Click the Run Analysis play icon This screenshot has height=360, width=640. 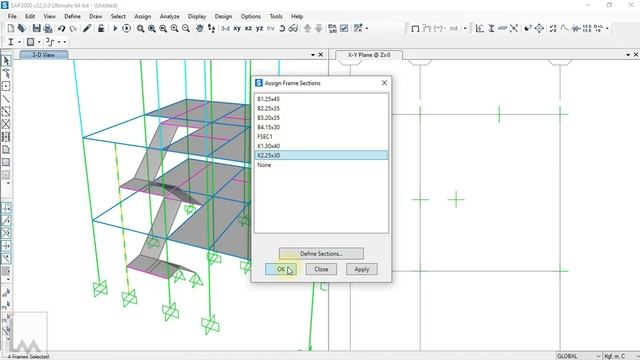[x=115, y=28]
